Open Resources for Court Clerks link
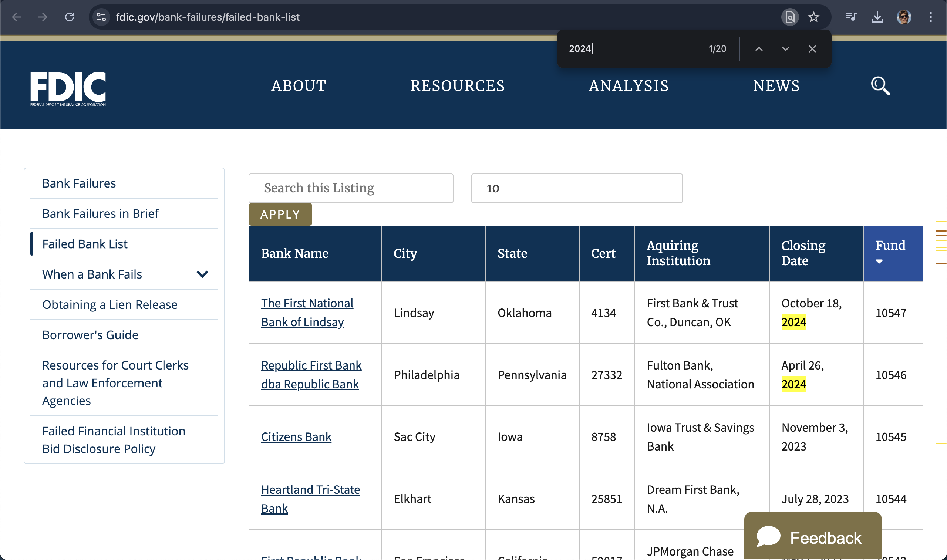 (x=115, y=382)
